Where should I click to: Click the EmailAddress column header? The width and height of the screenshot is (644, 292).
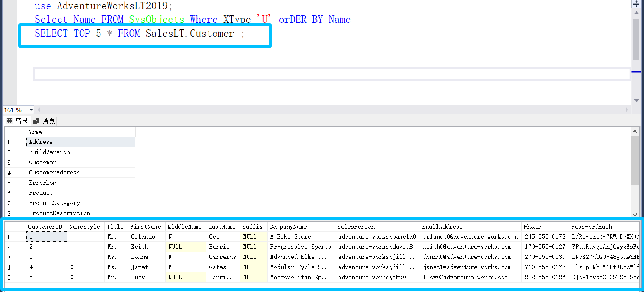[x=471, y=227]
